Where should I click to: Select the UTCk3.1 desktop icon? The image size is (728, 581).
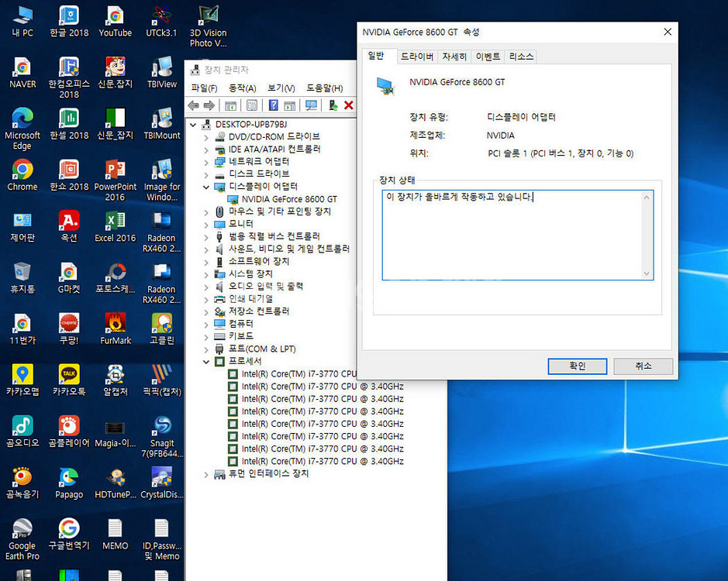coord(161,22)
